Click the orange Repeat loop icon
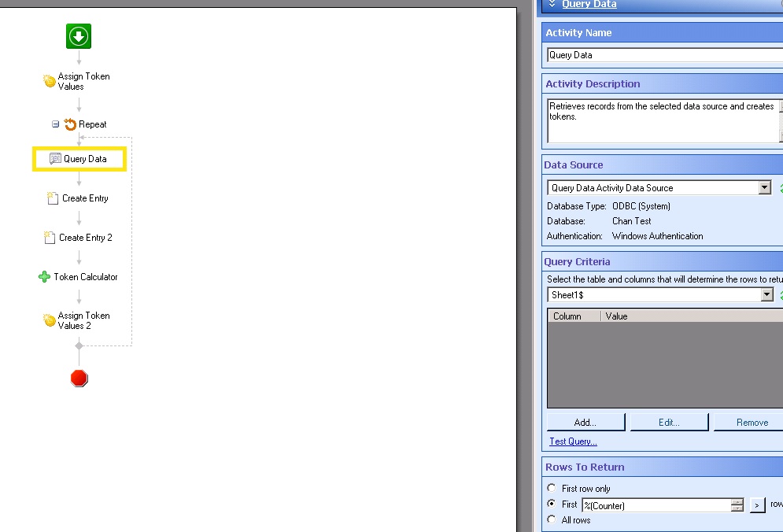This screenshot has height=532, width=783. (70, 124)
